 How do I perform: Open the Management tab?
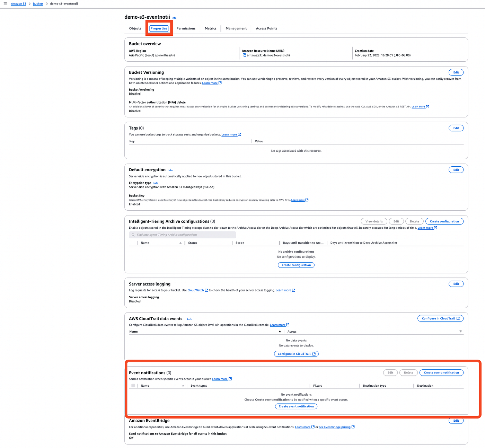point(236,28)
